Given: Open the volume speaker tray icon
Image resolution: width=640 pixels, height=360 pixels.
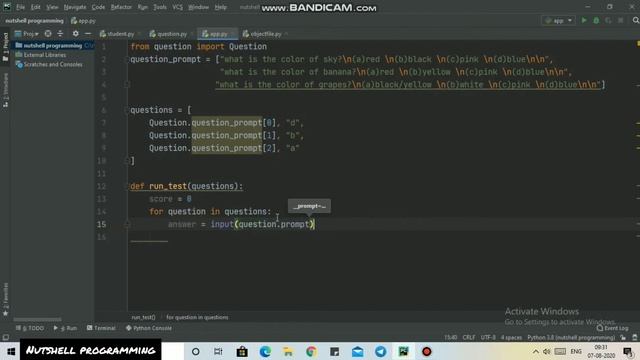Looking at the screenshot, I should (x=547, y=351).
